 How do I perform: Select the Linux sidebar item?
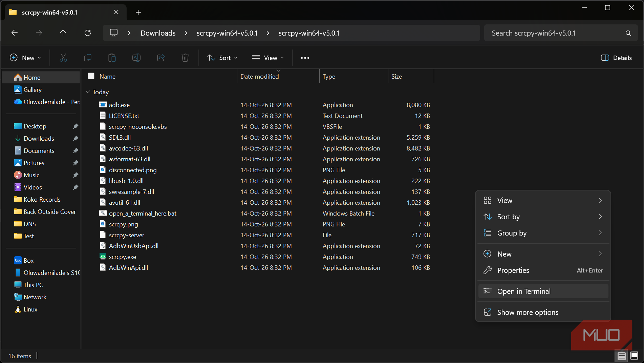30,309
